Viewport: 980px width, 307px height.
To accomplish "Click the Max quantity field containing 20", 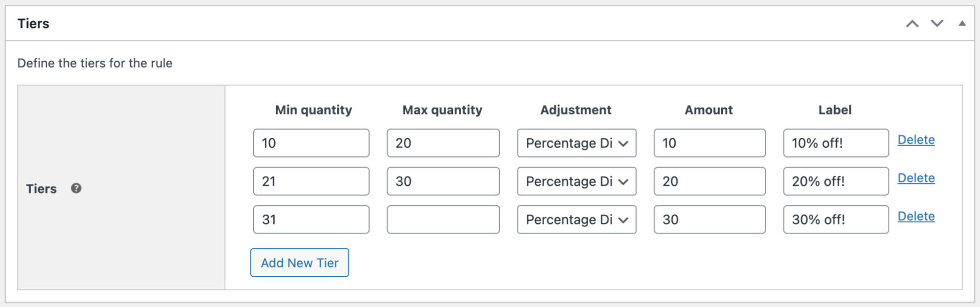I will coord(443,143).
